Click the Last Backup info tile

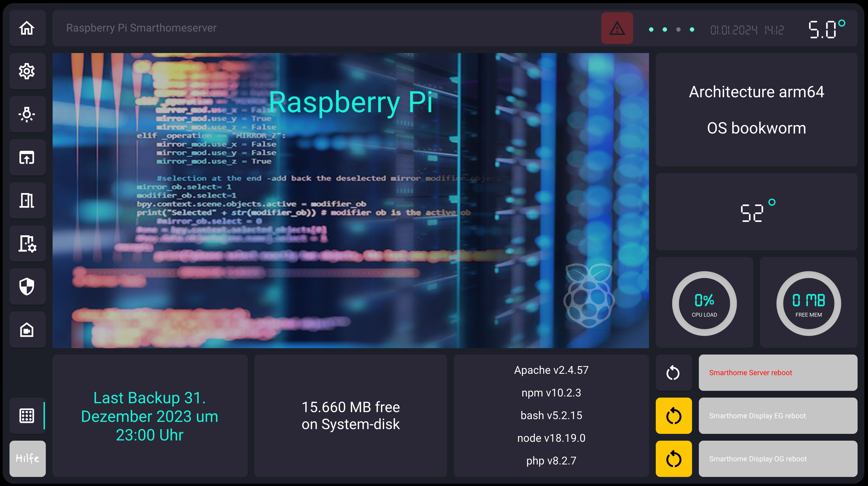tap(150, 416)
